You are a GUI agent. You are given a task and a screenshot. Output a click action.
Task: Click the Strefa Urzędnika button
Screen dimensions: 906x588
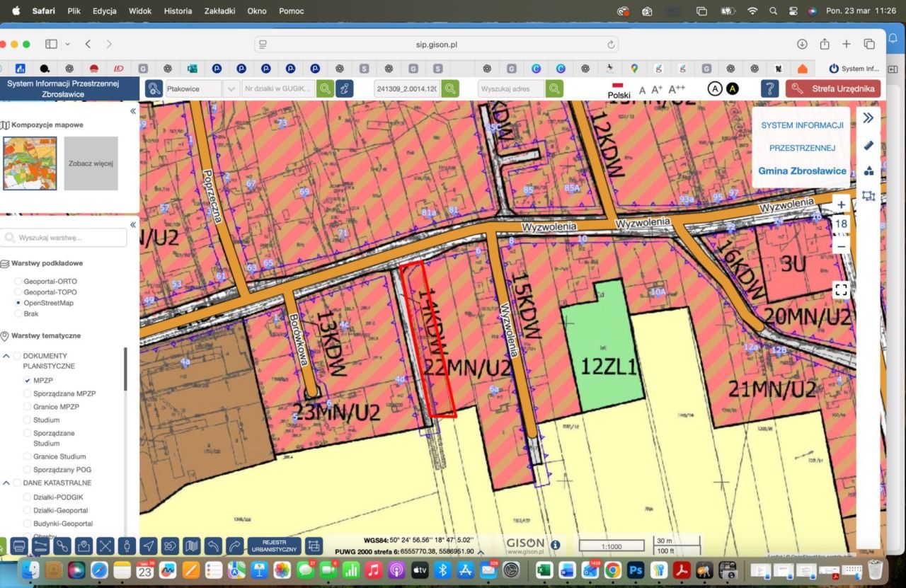pyautogui.click(x=833, y=88)
